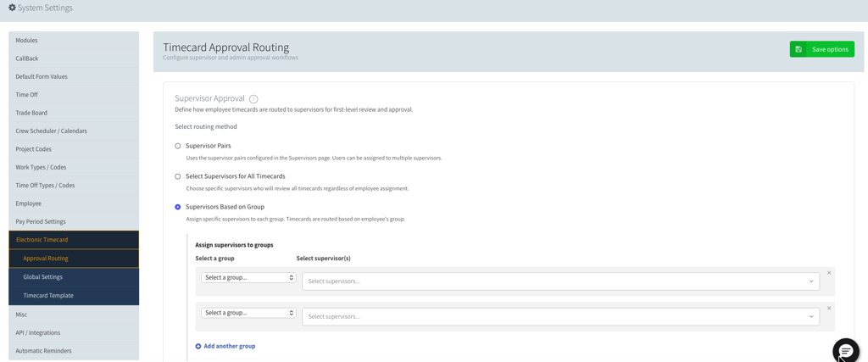Open the Modules settings section
Image resolution: width=868 pixels, height=362 pixels.
pos(74,41)
